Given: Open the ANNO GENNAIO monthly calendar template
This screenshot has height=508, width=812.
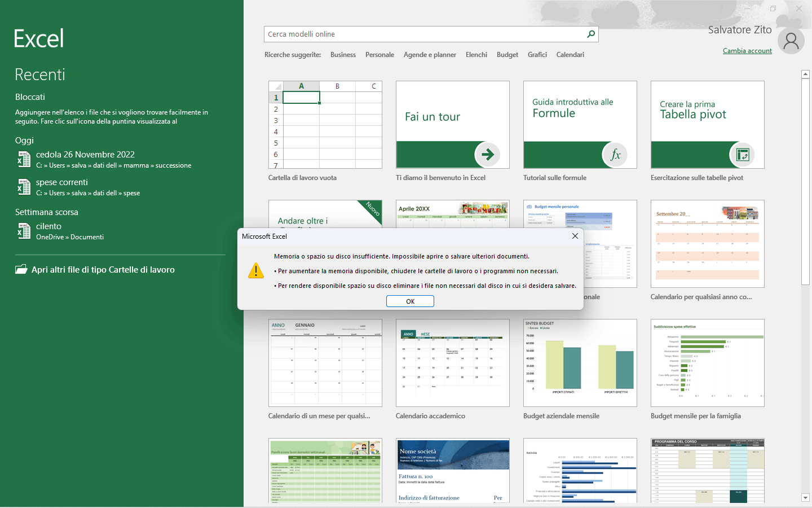Looking at the screenshot, I should tap(325, 363).
